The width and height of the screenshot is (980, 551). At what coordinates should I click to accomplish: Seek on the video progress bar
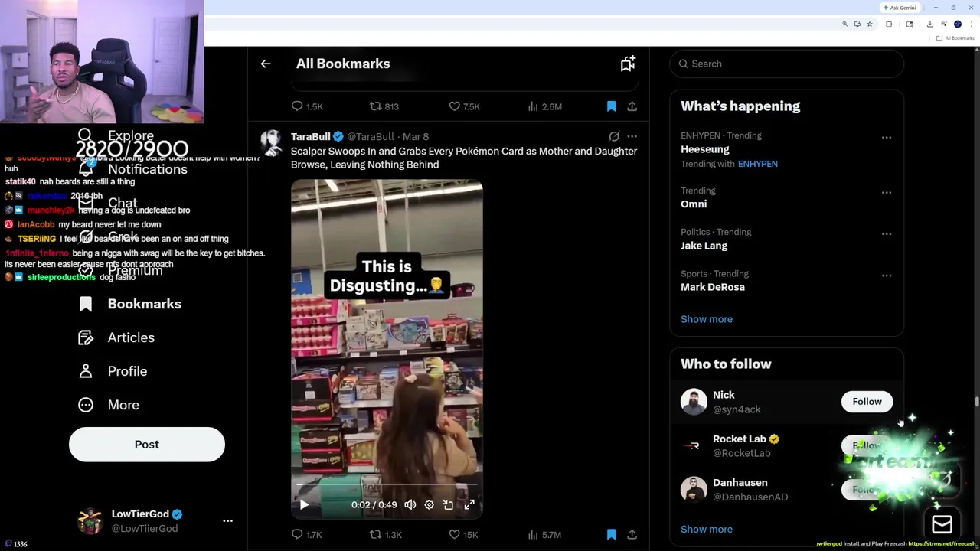click(x=387, y=485)
